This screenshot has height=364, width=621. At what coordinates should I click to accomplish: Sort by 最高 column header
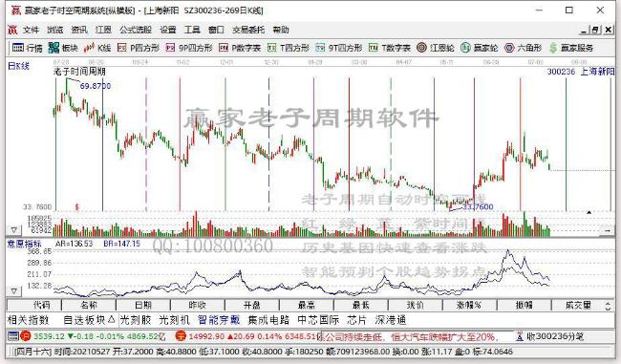(x=307, y=305)
